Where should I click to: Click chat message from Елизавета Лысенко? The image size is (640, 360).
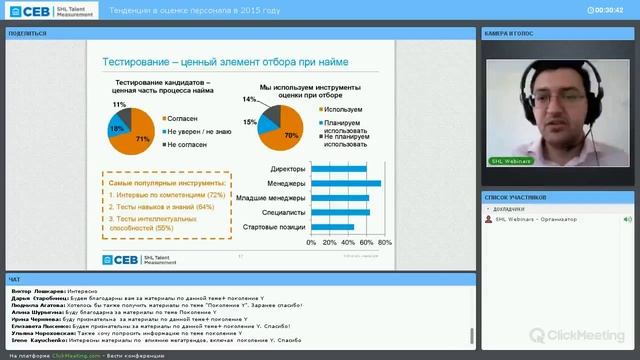pos(151,326)
